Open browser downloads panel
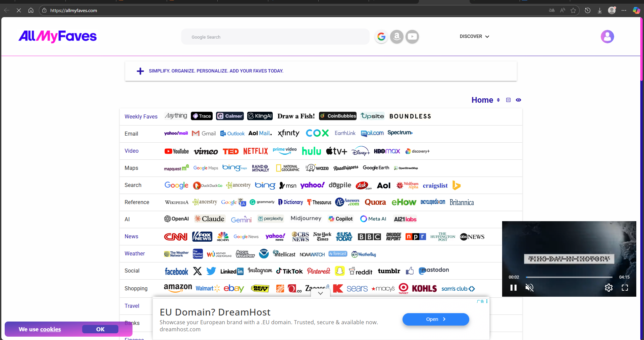This screenshot has width=644, height=340. 600,10
